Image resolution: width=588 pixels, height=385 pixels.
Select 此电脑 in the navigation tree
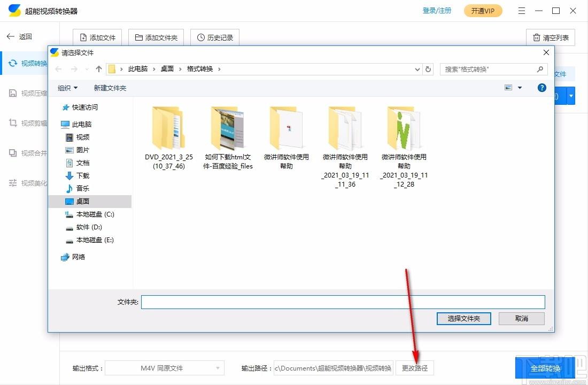coord(76,124)
